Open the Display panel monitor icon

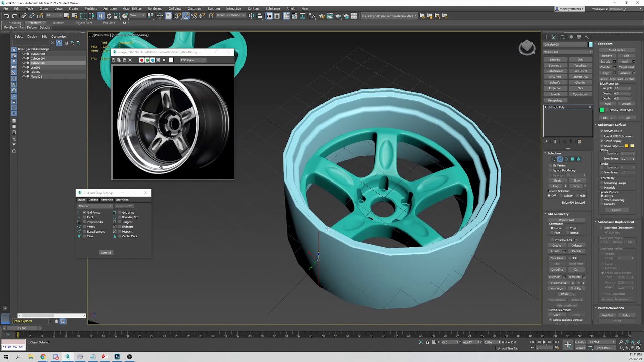coord(579,37)
